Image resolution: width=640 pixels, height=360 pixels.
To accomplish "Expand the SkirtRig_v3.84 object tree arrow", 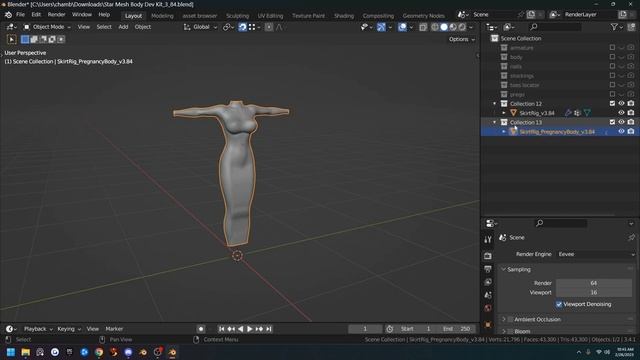I will [504, 113].
